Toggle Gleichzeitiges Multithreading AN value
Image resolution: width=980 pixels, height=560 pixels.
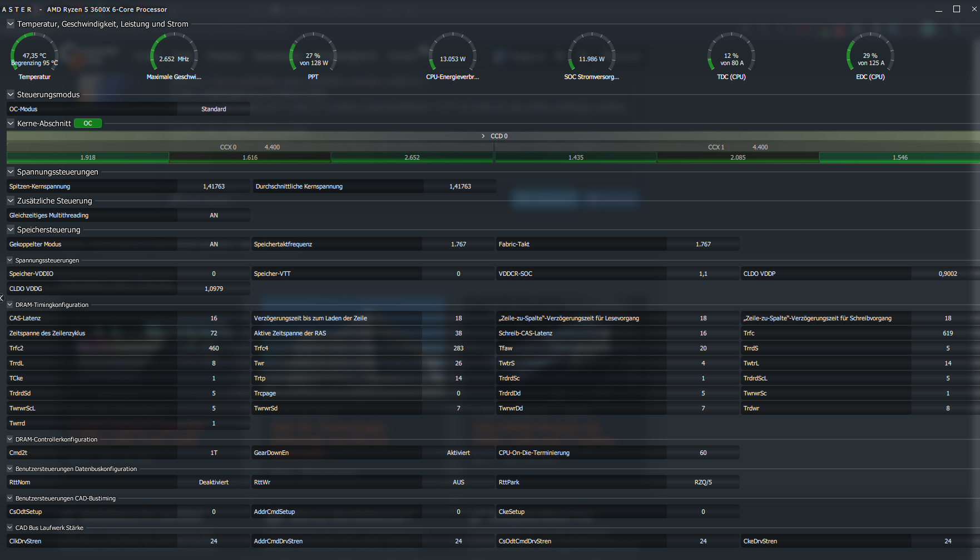pos(214,215)
